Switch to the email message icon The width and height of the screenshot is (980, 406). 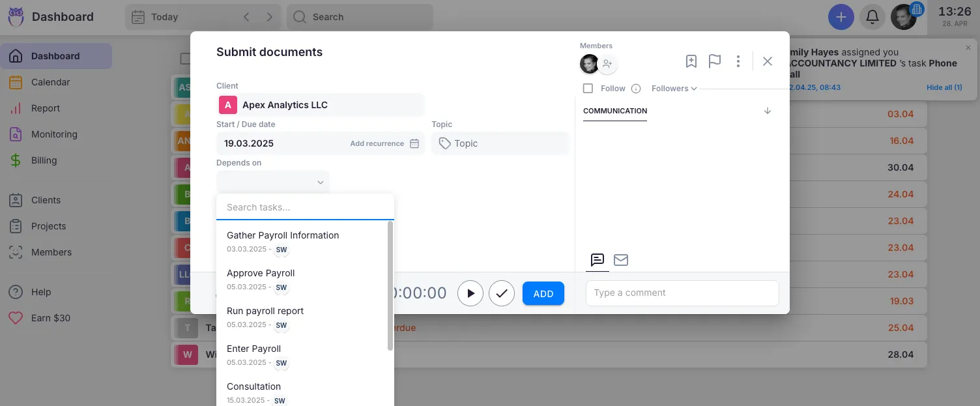(x=621, y=260)
